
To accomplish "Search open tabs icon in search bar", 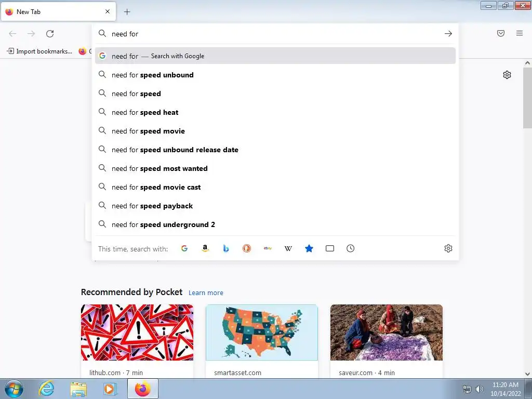I will (330, 248).
